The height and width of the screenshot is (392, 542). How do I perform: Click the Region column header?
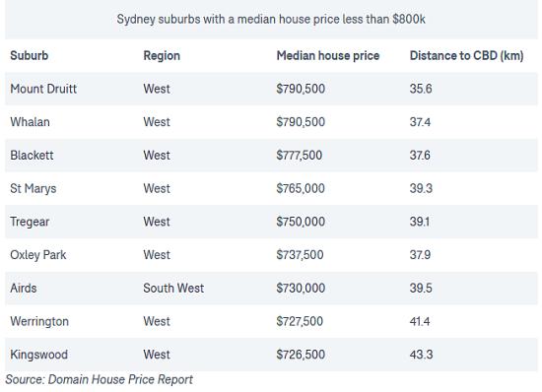pos(162,55)
